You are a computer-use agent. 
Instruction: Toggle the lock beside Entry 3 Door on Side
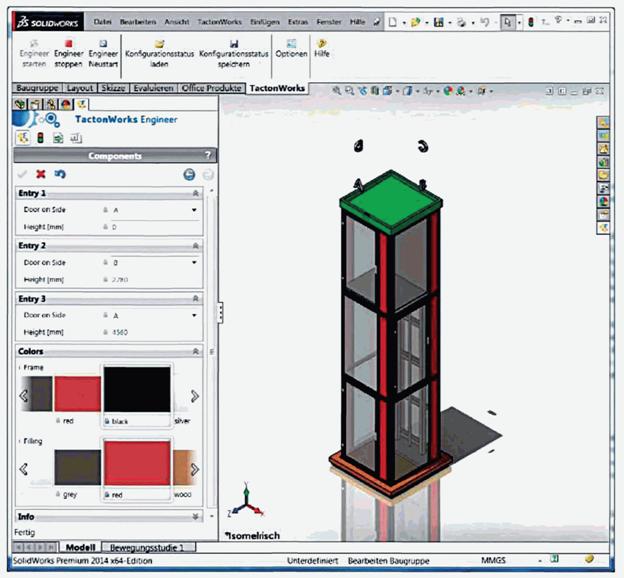pos(105,315)
